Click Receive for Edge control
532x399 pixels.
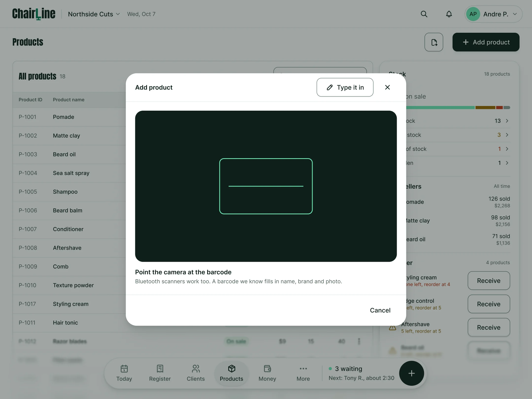[x=489, y=304]
